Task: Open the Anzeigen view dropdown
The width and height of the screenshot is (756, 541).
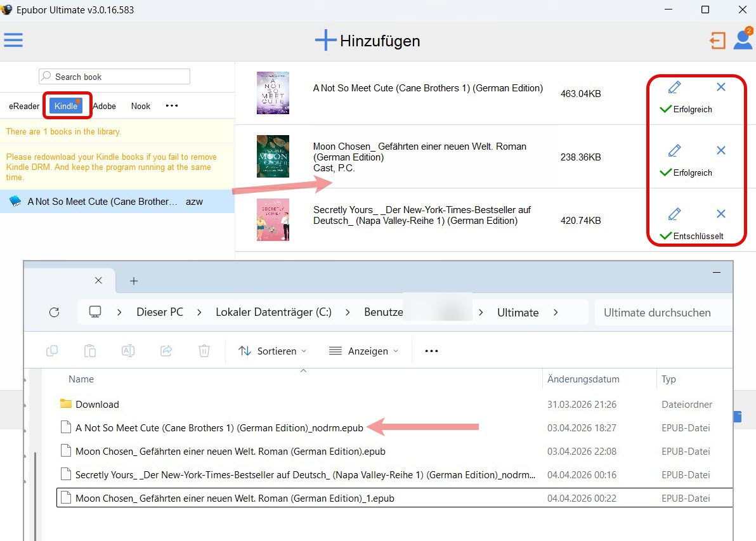Action: (363, 351)
